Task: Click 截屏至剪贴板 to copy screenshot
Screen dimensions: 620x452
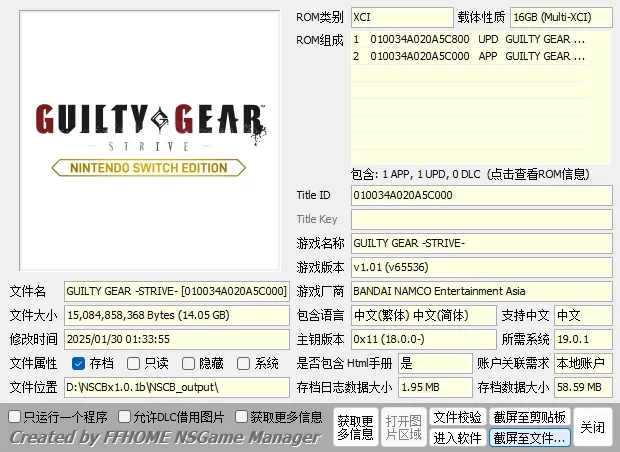Action: pos(529,417)
